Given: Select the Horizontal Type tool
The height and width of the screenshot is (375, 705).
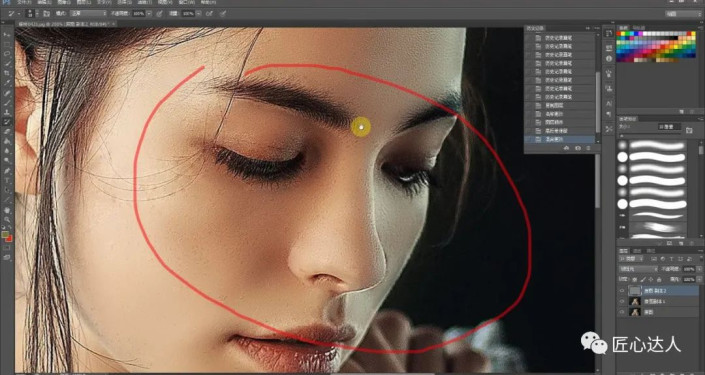Looking at the screenshot, I should (x=7, y=180).
